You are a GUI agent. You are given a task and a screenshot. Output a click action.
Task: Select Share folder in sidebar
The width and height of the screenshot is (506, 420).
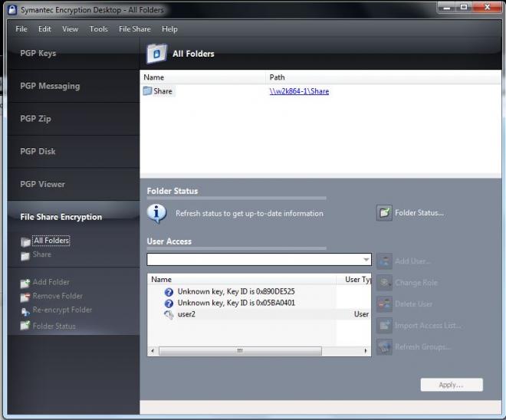pyautogui.click(x=41, y=254)
